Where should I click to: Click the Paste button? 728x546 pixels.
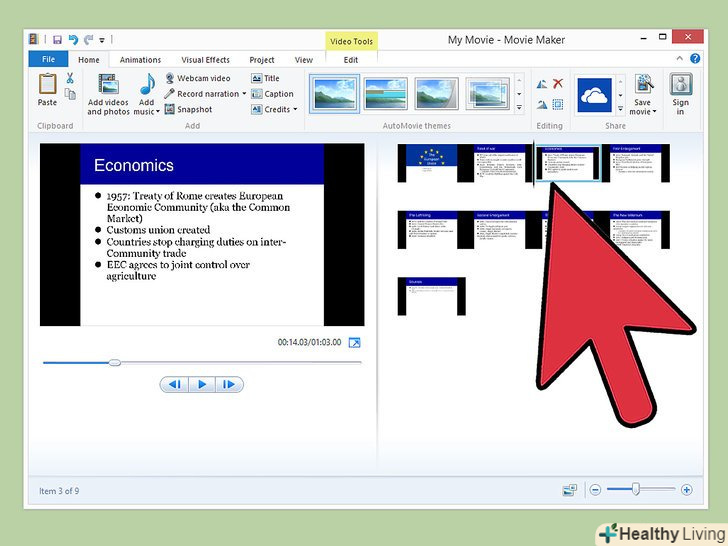(x=47, y=91)
